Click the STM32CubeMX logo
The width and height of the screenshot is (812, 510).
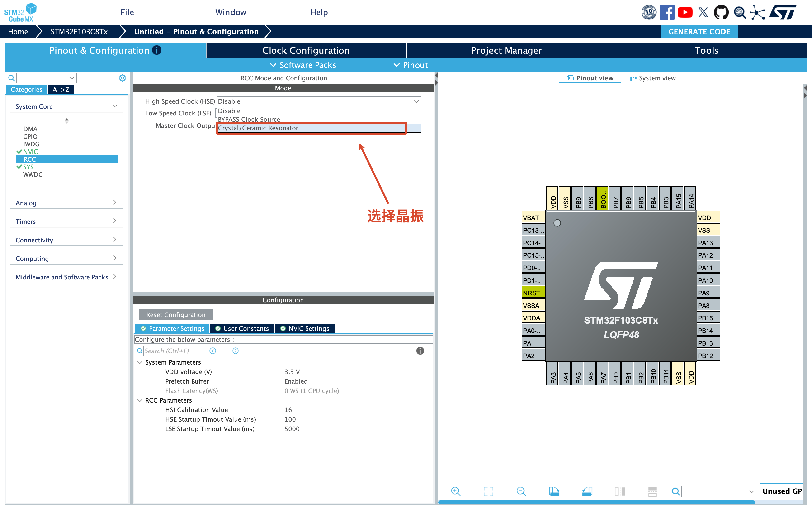coord(20,13)
